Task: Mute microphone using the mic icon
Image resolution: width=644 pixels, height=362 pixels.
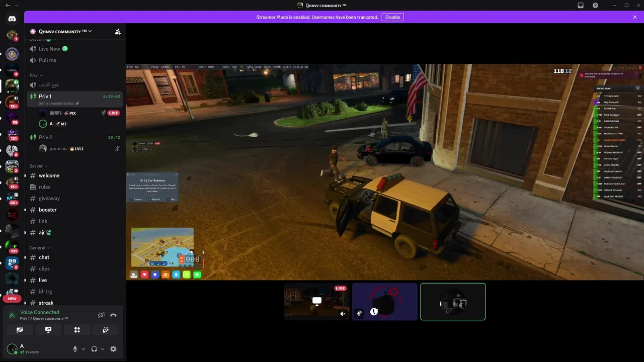Action: pos(75,349)
